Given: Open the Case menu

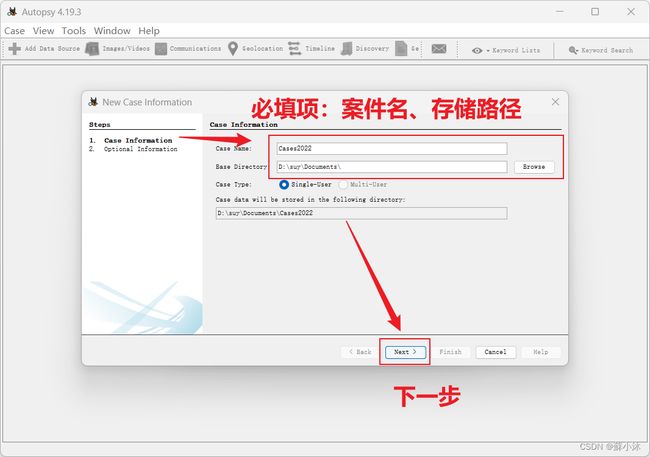Looking at the screenshot, I should coord(15,31).
